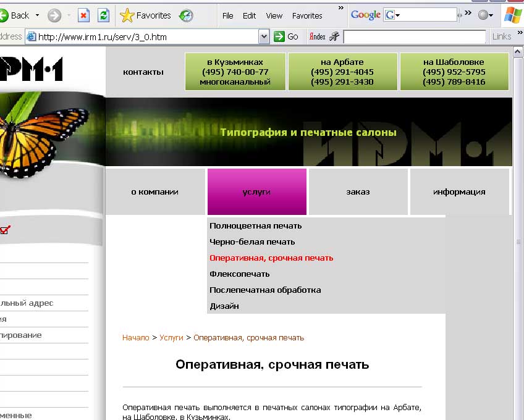524x420 pixels.
Task: Open the «о компании» navigation tab
Action: click(154, 191)
